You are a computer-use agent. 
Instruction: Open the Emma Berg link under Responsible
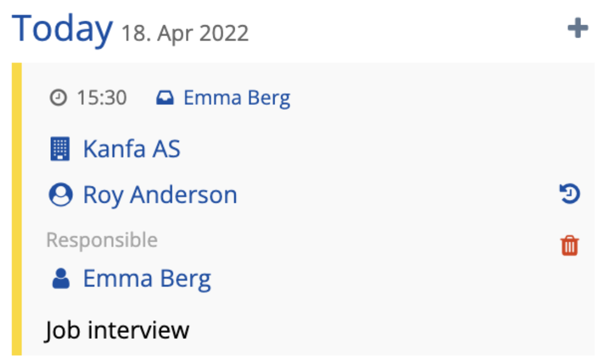[x=147, y=279]
